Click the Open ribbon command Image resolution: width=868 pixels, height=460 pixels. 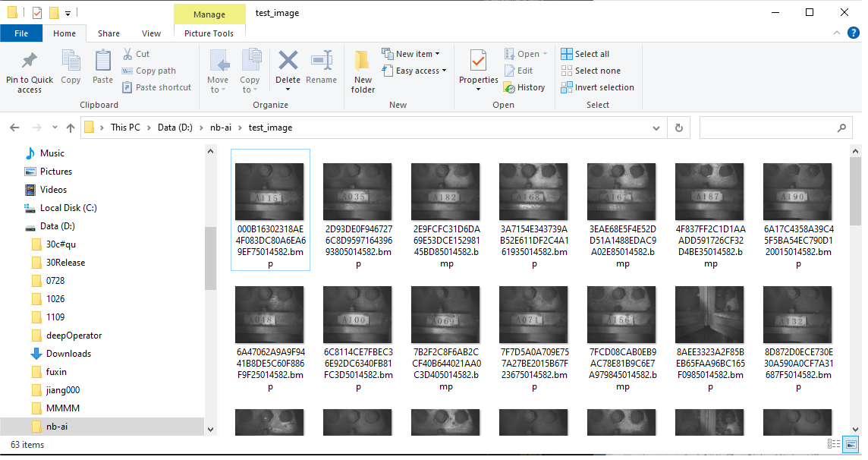526,54
